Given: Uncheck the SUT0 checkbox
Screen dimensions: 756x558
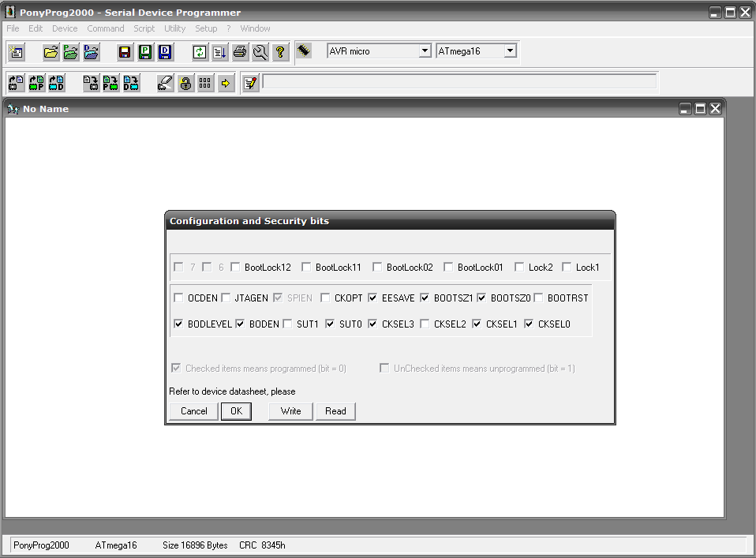Looking at the screenshot, I should (331, 324).
